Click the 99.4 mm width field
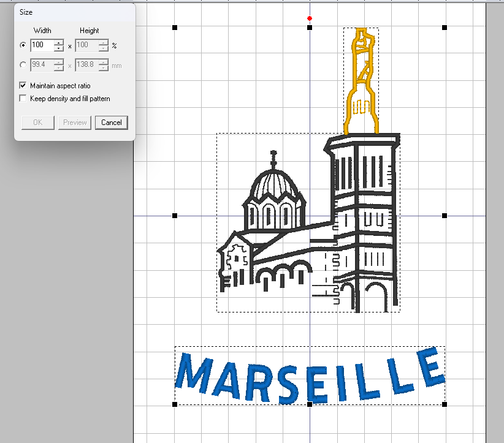 (42, 65)
